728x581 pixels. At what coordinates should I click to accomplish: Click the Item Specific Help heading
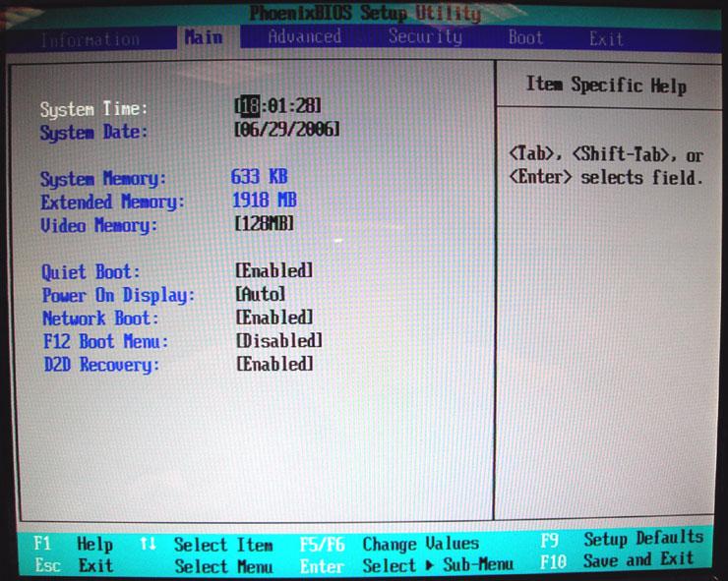[x=606, y=86]
